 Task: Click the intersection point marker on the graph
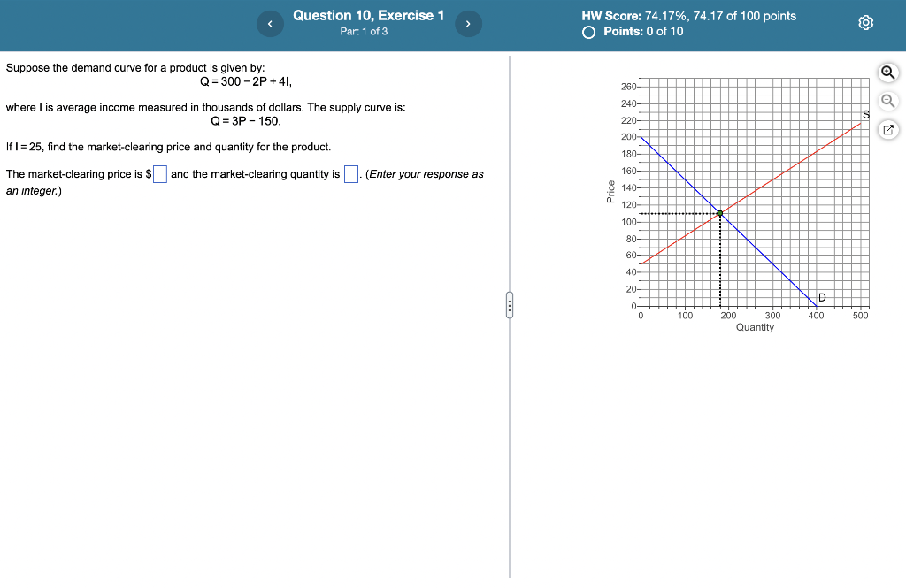pos(720,213)
